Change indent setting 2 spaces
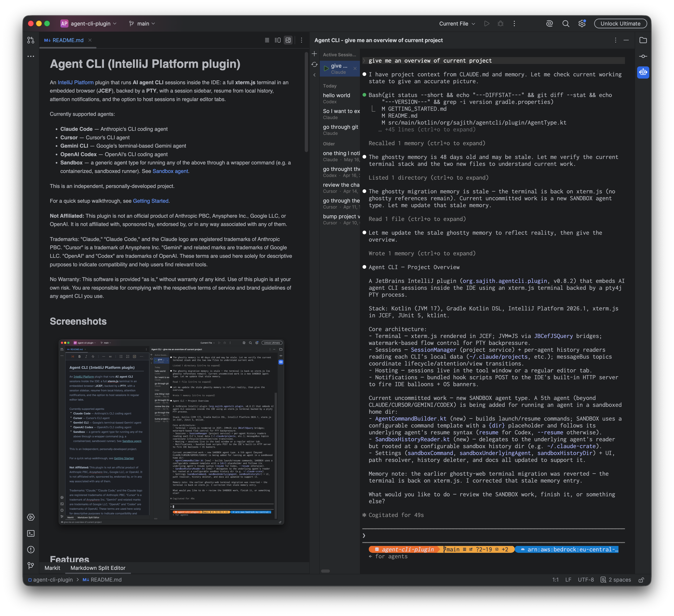Viewport: 674px width, 616px height. click(x=616, y=580)
